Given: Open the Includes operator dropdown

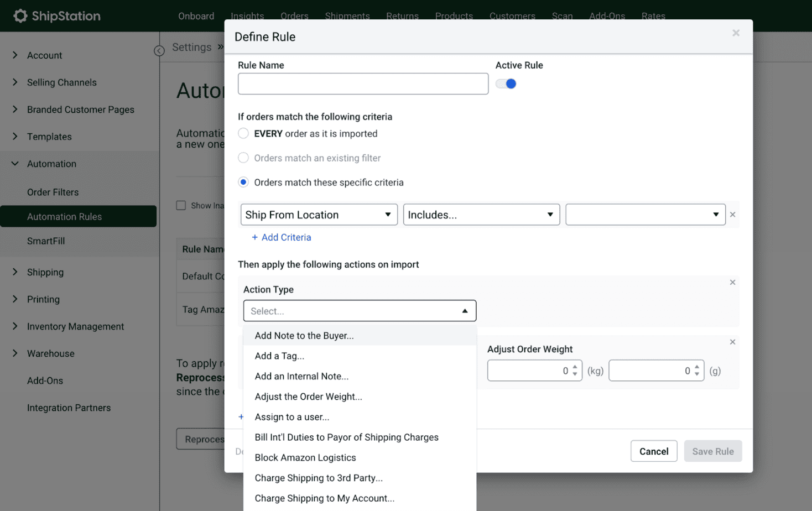Looking at the screenshot, I should [x=481, y=215].
